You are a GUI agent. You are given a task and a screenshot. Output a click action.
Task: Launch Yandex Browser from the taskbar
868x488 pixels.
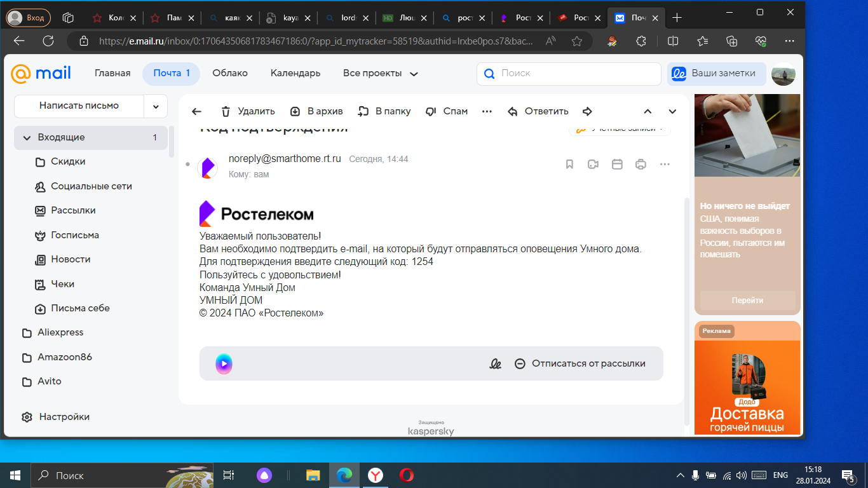pos(376,475)
